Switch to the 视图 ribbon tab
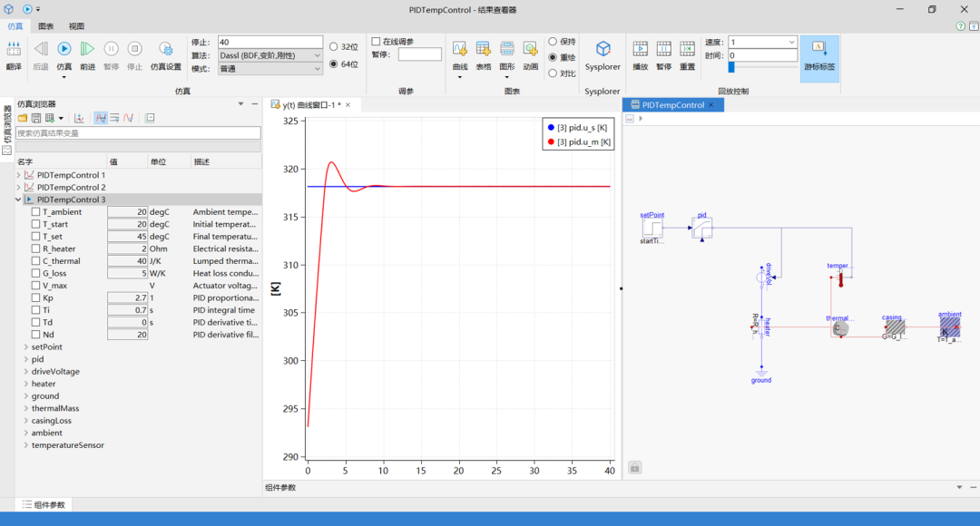 [x=76, y=26]
